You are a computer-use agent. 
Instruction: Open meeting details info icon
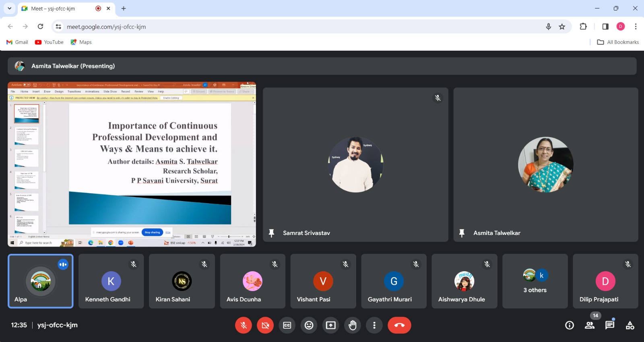pyautogui.click(x=569, y=325)
